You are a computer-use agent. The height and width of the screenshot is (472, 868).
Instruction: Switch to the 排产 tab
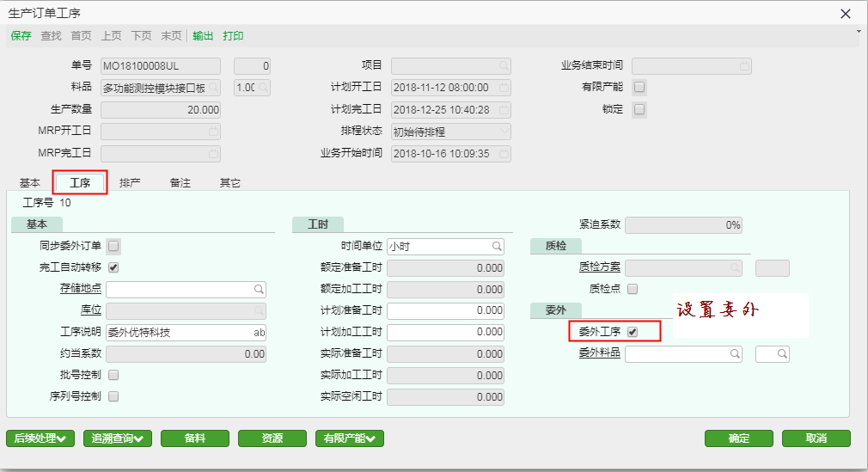point(130,183)
